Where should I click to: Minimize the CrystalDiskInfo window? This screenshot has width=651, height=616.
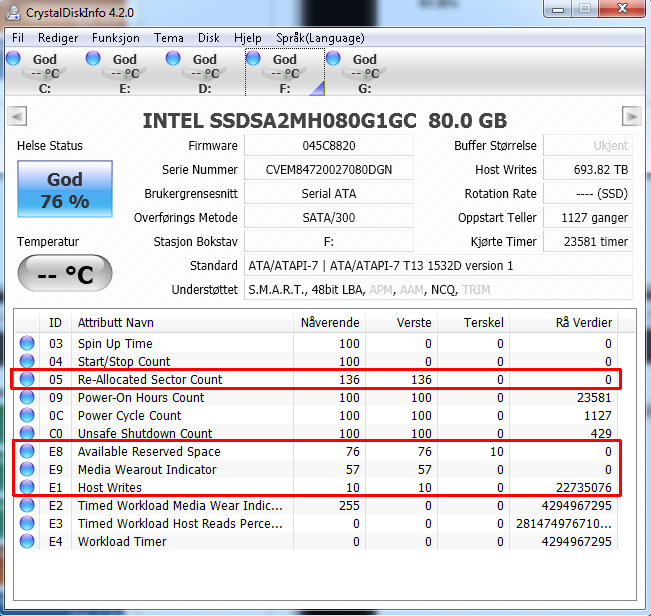(558, 8)
